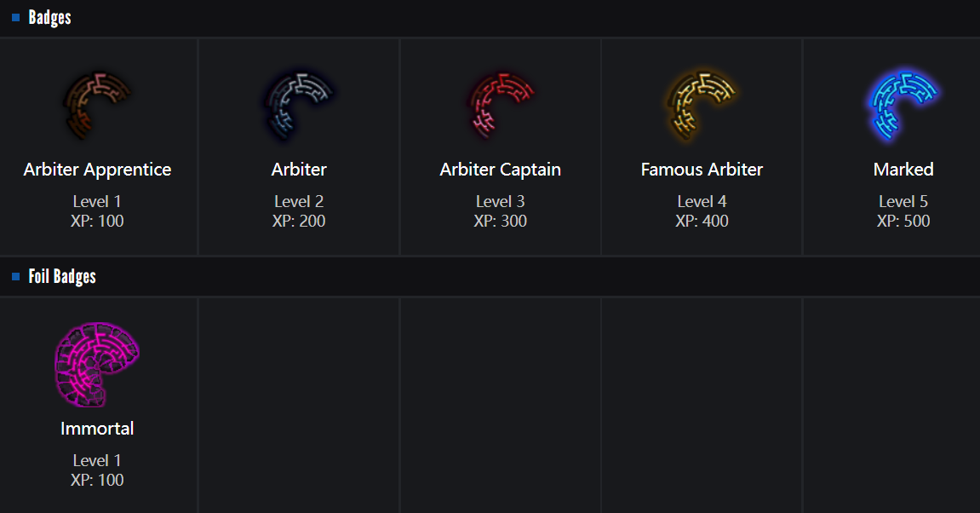The height and width of the screenshot is (513, 980).
Task: Click the blue square beside Foil Badges
Action: tap(15, 277)
